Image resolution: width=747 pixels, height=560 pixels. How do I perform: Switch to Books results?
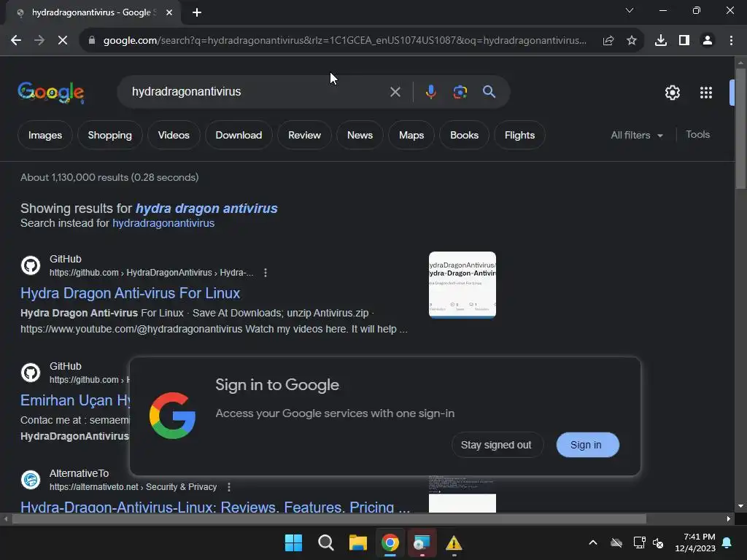pyautogui.click(x=464, y=135)
